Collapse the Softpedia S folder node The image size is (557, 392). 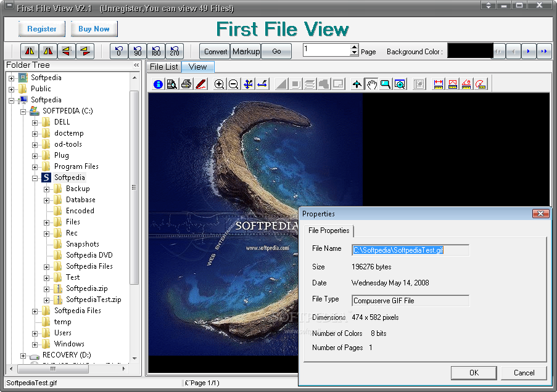tap(35, 178)
